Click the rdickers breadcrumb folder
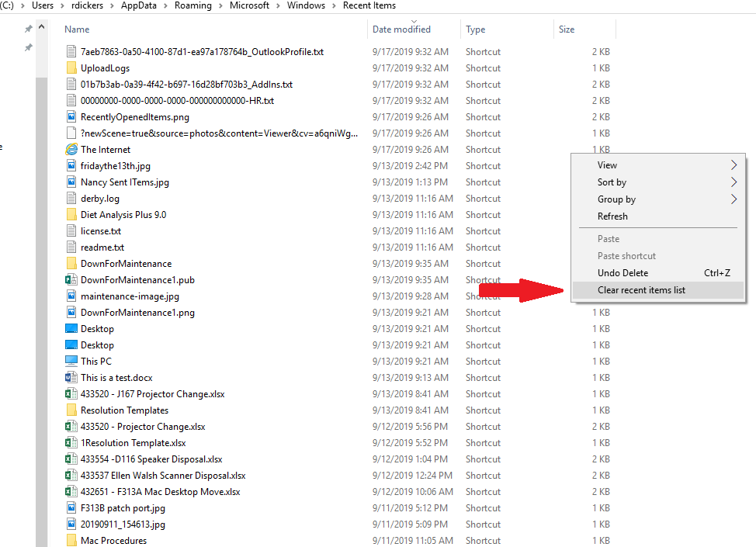 (87, 5)
